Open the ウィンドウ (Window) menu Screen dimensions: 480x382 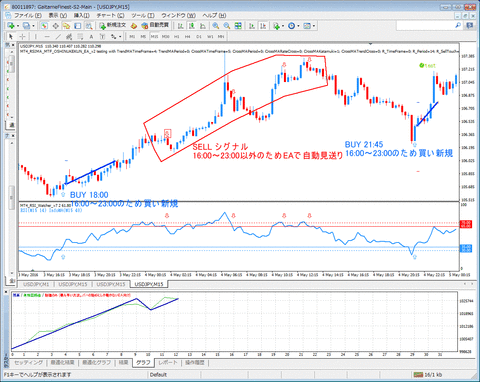[x=179, y=15]
